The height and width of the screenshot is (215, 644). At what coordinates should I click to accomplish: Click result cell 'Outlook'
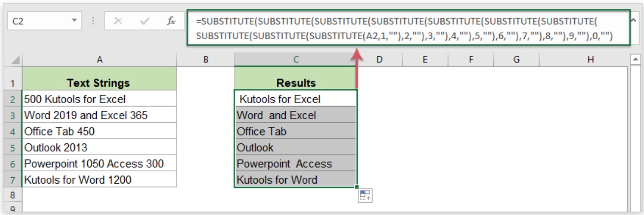pyautogui.click(x=296, y=147)
